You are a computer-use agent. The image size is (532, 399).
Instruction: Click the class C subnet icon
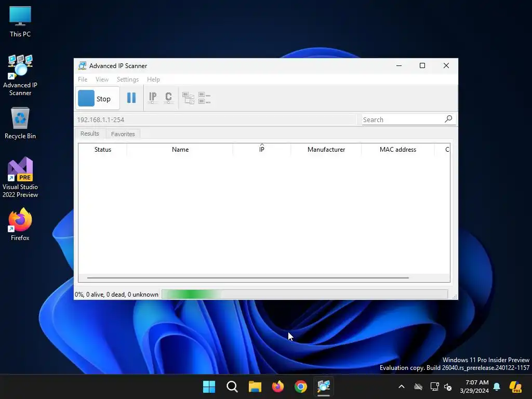(x=168, y=98)
